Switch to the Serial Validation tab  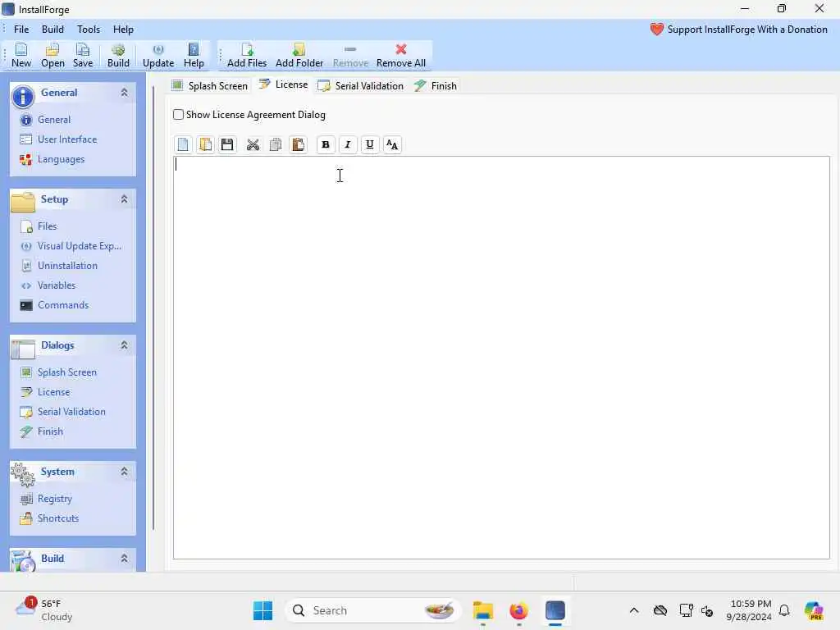(360, 85)
